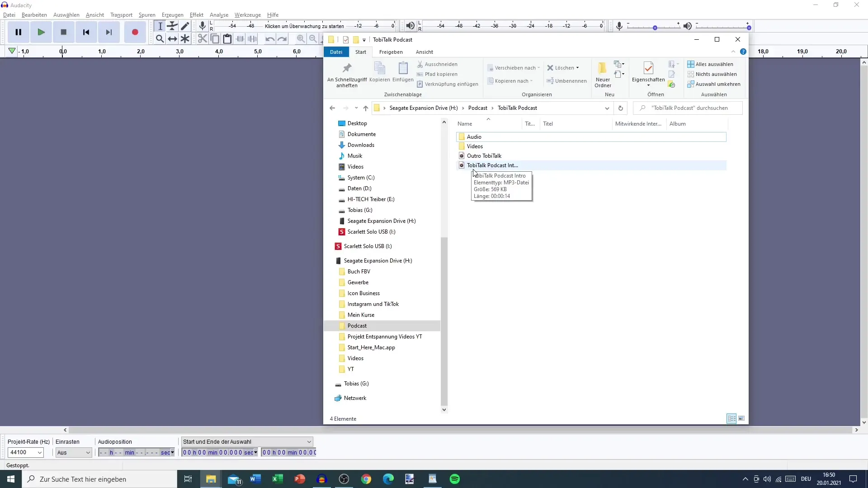Click the recording meter microphone icon
Viewport: 868px width, 488px height.
(x=203, y=26)
